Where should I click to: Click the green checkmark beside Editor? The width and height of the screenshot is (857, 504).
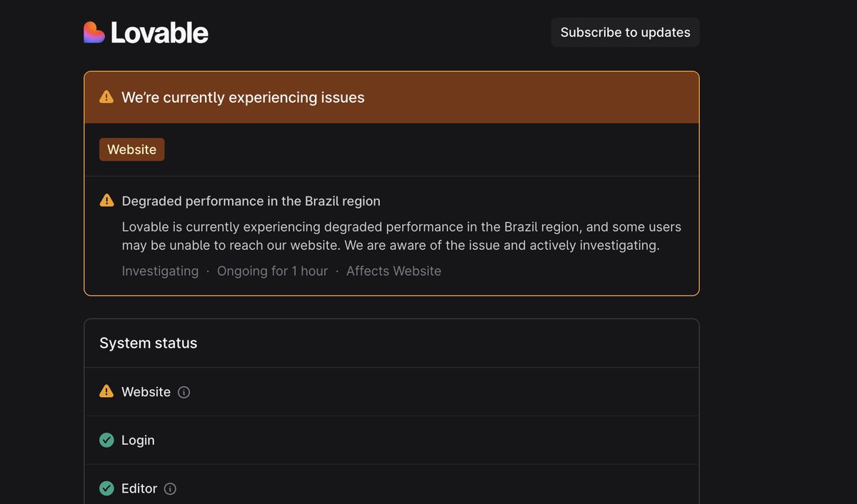106,489
